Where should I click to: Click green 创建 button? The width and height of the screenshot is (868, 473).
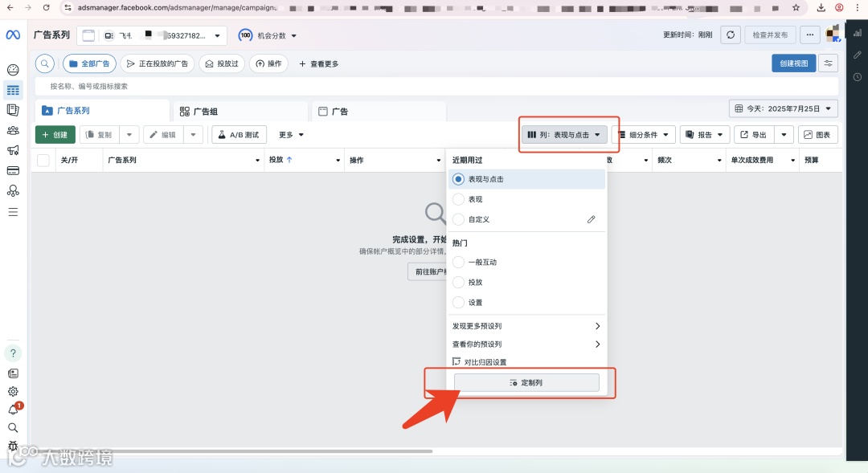click(55, 134)
